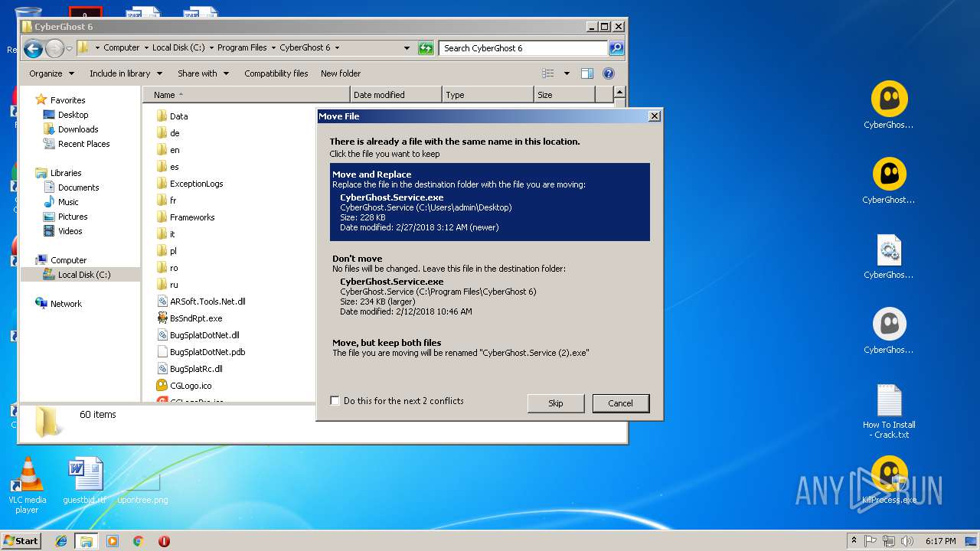Viewport: 980px width, 551px height.
Task: Select the VLC media player desktop shortcut
Action: coord(27,485)
